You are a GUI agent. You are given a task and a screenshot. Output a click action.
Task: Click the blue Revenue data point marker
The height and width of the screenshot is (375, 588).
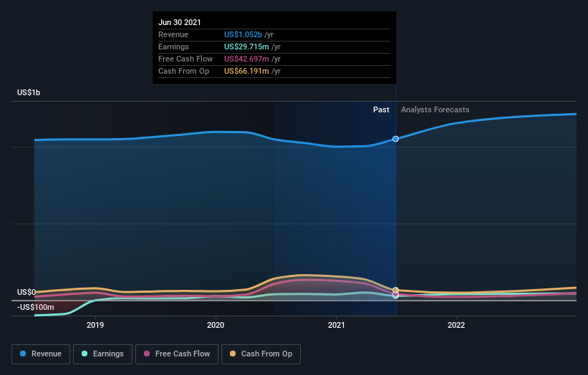point(395,139)
